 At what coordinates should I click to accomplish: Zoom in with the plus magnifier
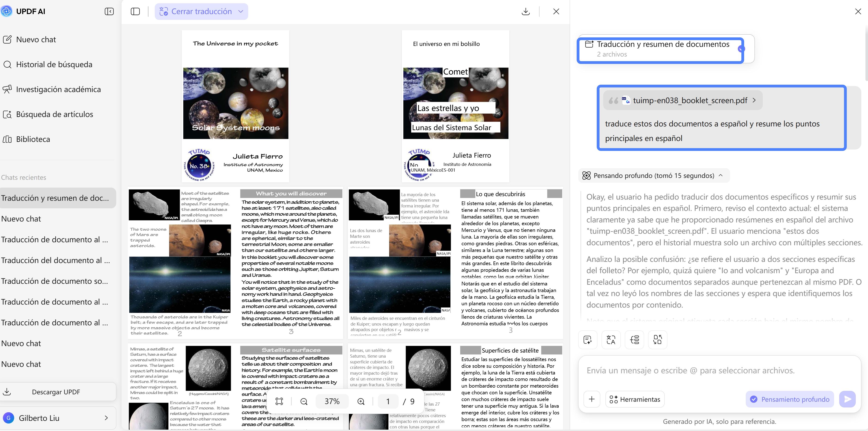[x=361, y=401]
